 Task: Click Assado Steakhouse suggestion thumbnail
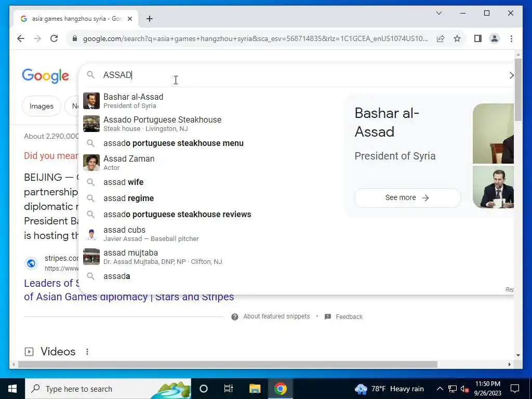click(91, 124)
